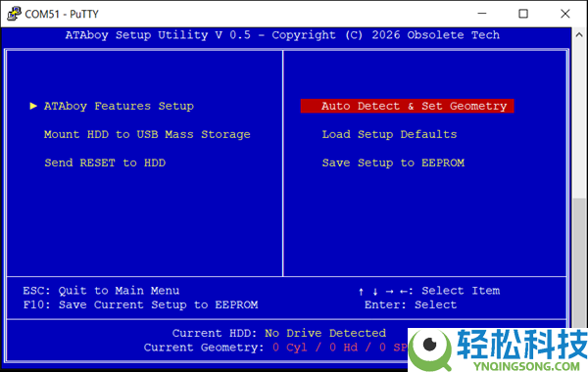The height and width of the screenshot is (372, 588).
Task: Click the ATAboy Setup Utility header line
Action: tap(282, 35)
